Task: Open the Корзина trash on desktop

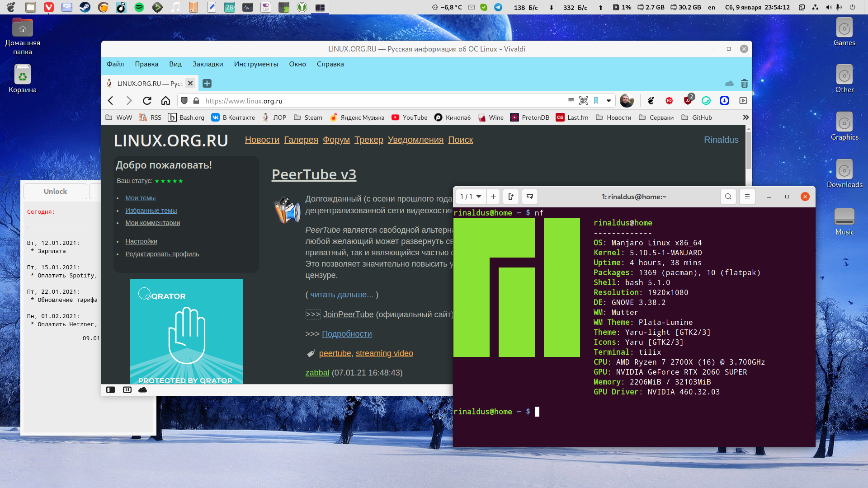Action: pos(22,79)
